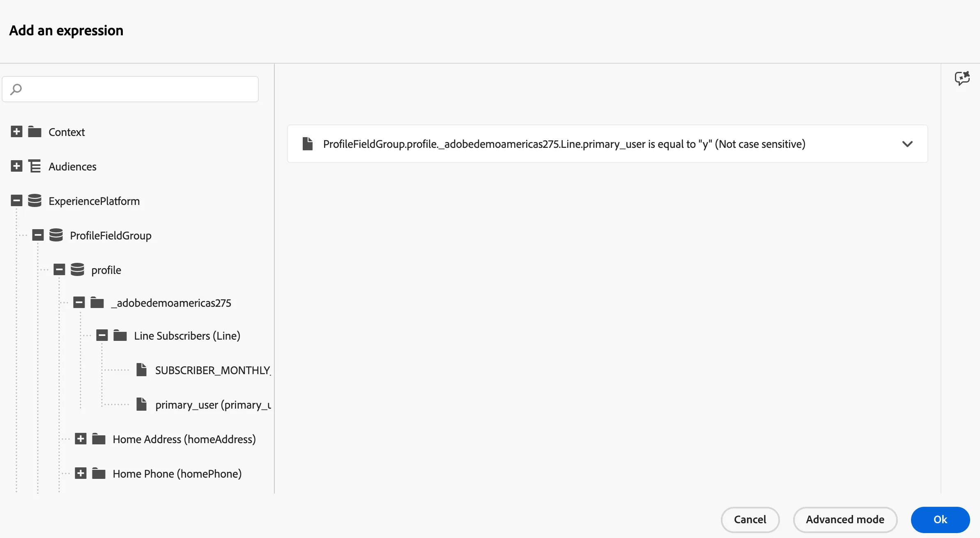
Task: Expand the Context tree node
Action: coord(16,132)
